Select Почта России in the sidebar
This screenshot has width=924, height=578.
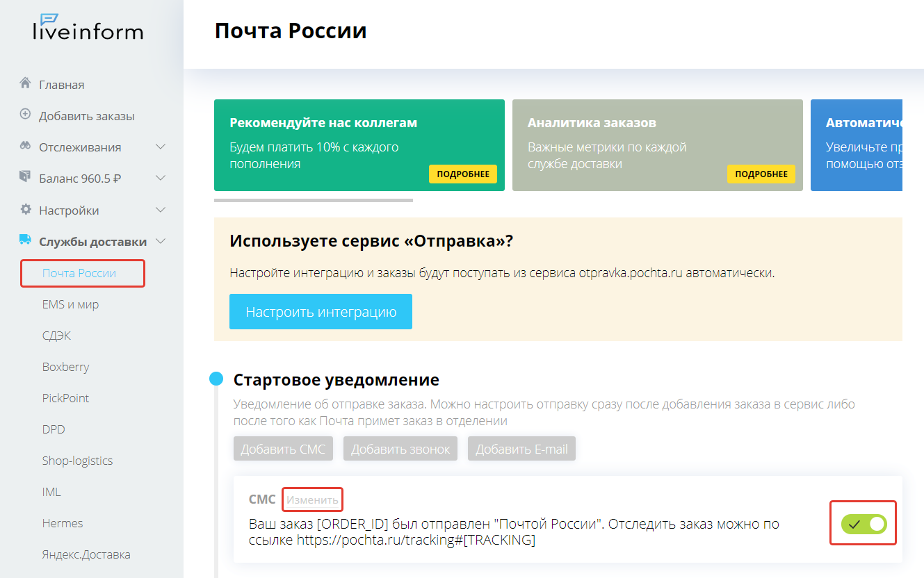click(x=79, y=273)
